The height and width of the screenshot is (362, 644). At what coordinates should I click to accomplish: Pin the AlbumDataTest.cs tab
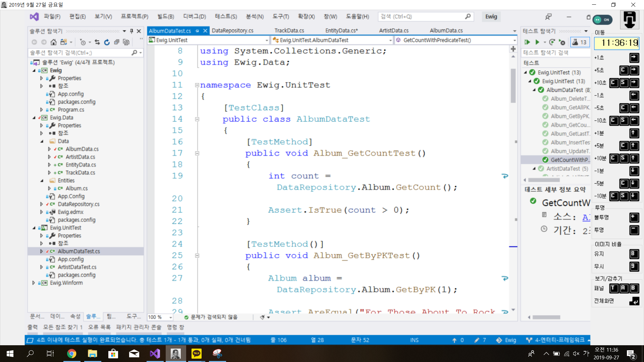[x=197, y=31]
